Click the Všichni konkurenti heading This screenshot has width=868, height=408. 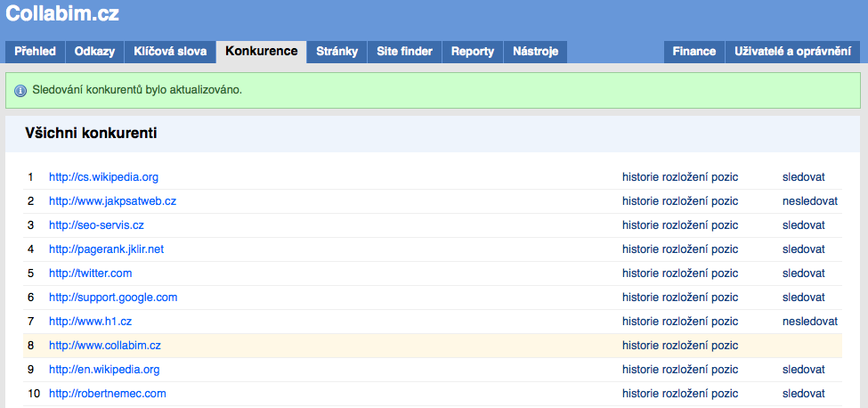(x=91, y=134)
